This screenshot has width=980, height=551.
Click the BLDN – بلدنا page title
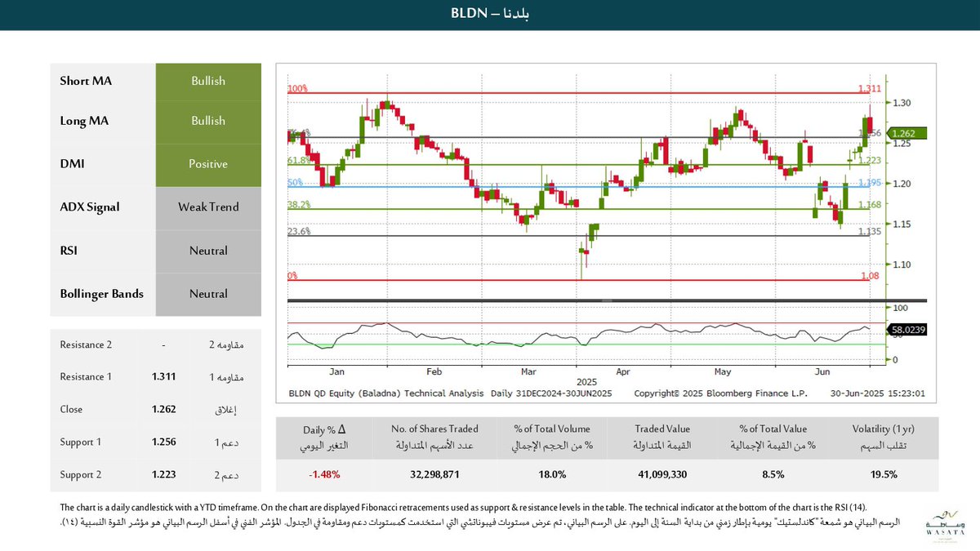point(490,15)
